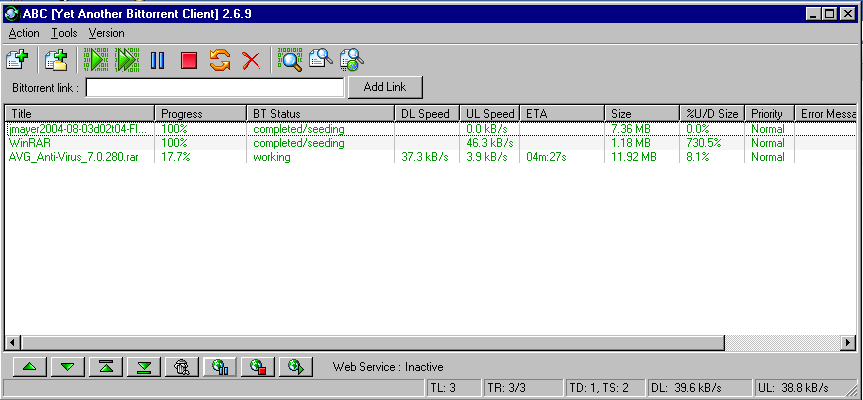Image resolution: width=863 pixels, height=400 pixels.
Task: Click the Add Torrent to non-default location icon
Action: [56, 59]
